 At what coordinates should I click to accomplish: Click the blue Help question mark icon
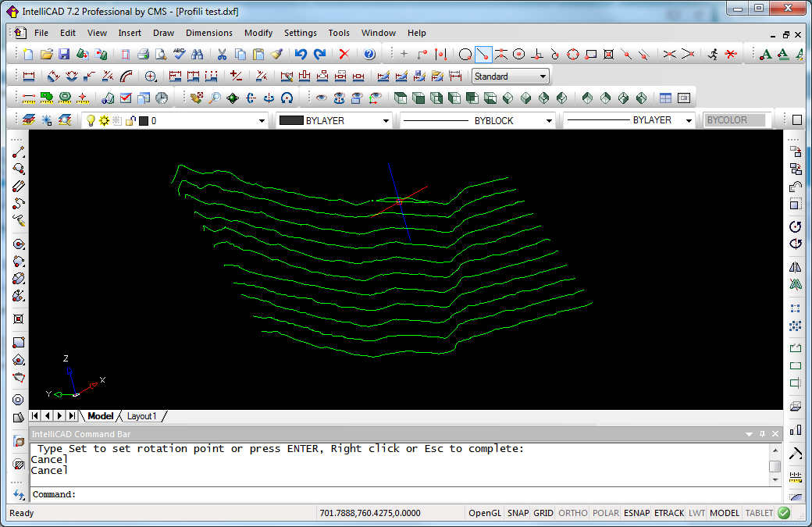click(369, 54)
